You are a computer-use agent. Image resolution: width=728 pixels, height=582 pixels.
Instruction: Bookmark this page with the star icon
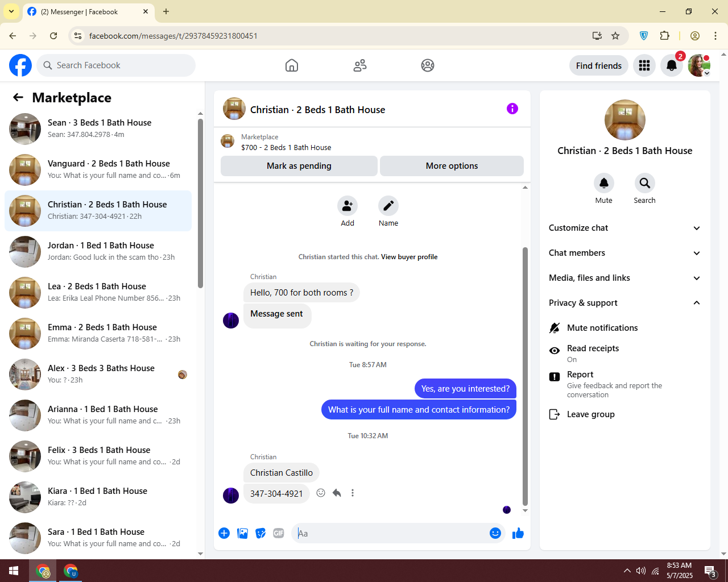(615, 36)
